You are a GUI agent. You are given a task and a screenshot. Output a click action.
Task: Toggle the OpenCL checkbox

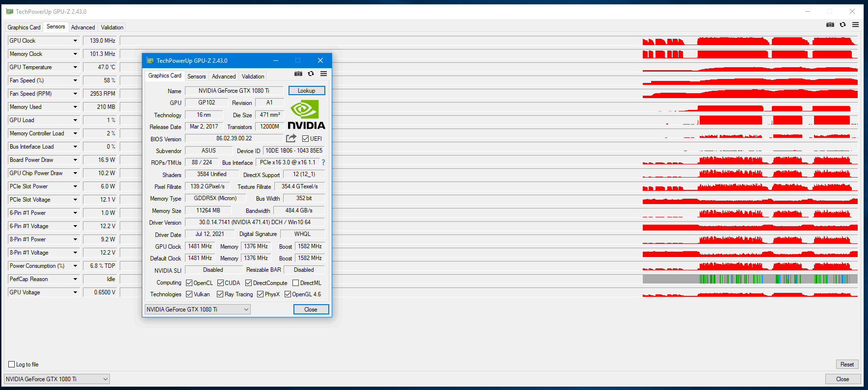tap(189, 283)
